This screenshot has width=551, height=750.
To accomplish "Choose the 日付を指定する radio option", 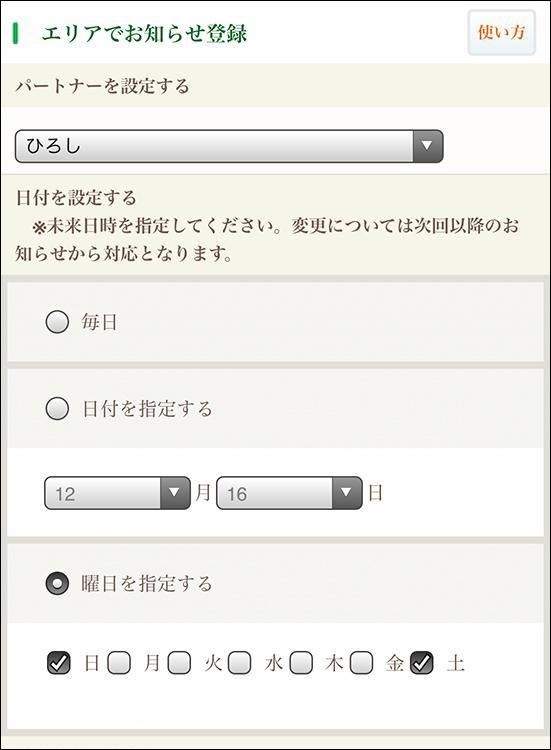I will point(57,409).
